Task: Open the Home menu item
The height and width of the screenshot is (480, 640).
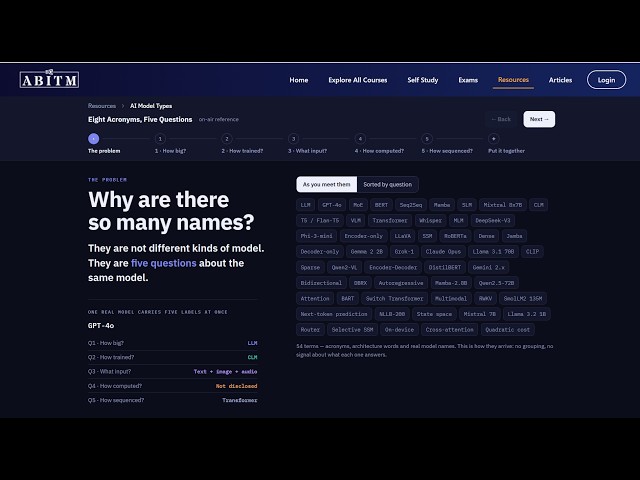Action: (299, 80)
